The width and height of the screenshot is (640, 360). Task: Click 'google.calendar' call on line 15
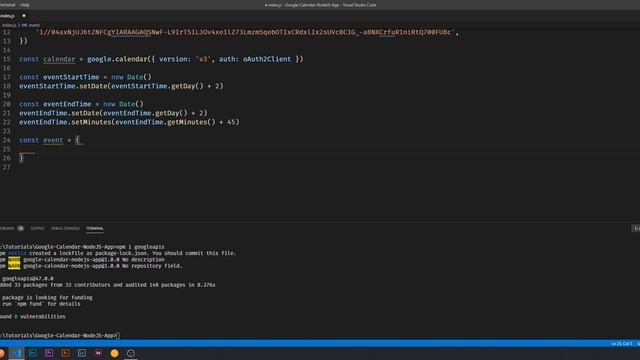coord(117,59)
